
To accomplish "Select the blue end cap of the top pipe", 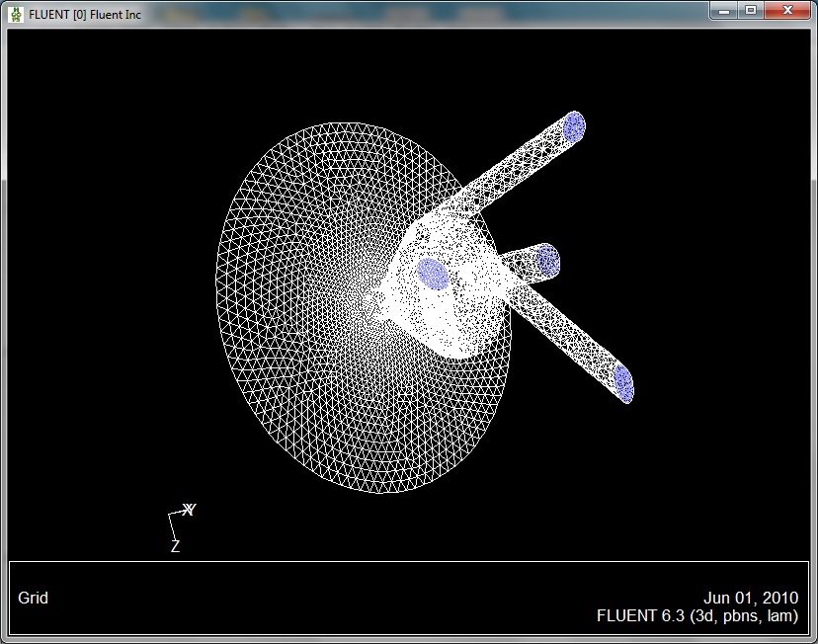I will click(x=574, y=126).
